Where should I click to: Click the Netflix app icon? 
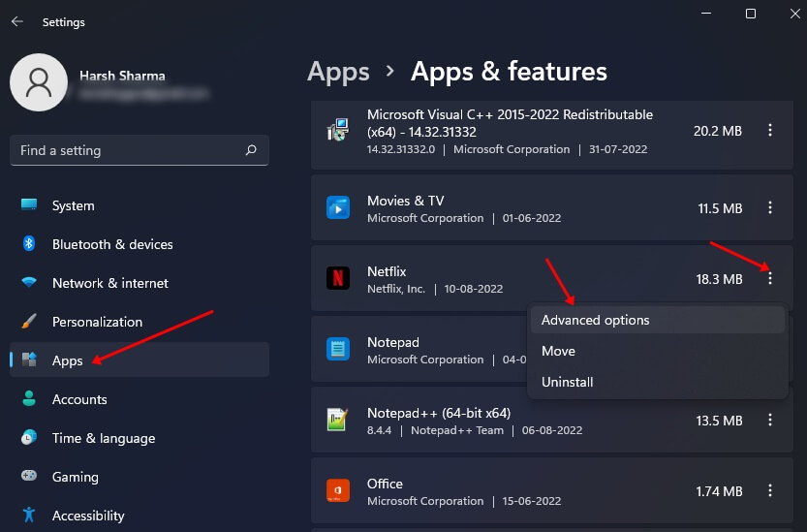pyautogui.click(x=337, y=278)
